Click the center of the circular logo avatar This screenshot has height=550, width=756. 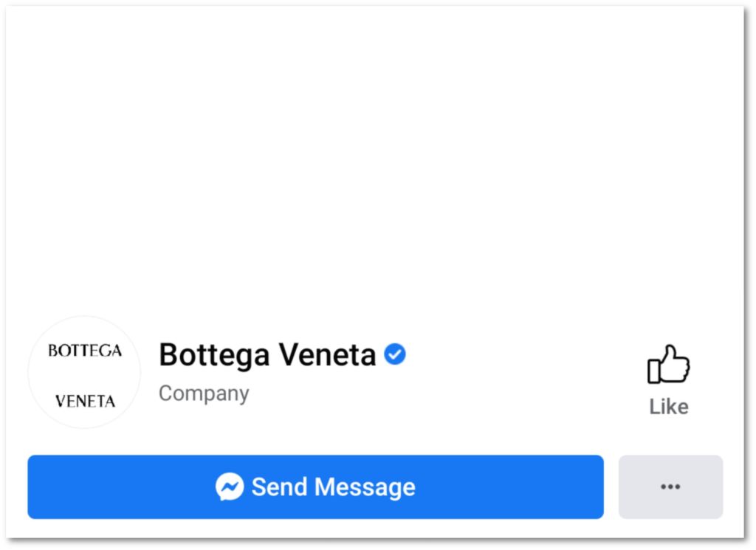[x=84, y=373]
